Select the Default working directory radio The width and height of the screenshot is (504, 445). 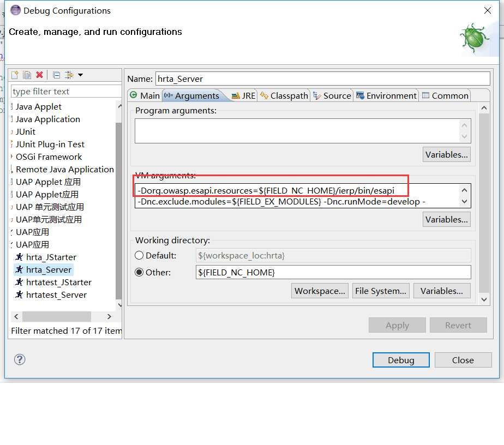pyautogui.click(x=139, y=255)
